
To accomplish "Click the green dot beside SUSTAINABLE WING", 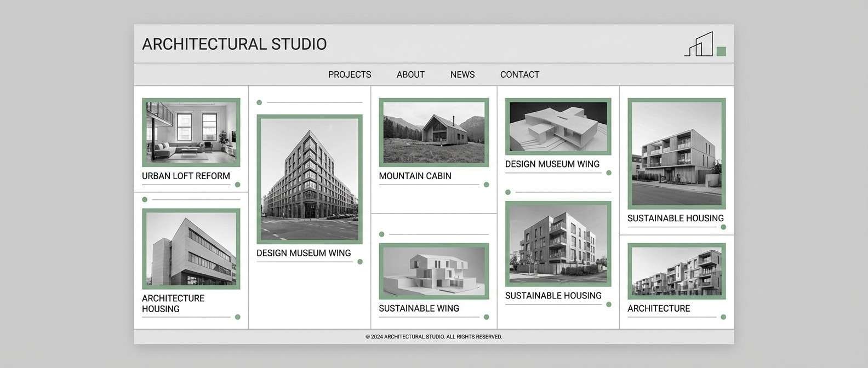I will coord(486,317).
